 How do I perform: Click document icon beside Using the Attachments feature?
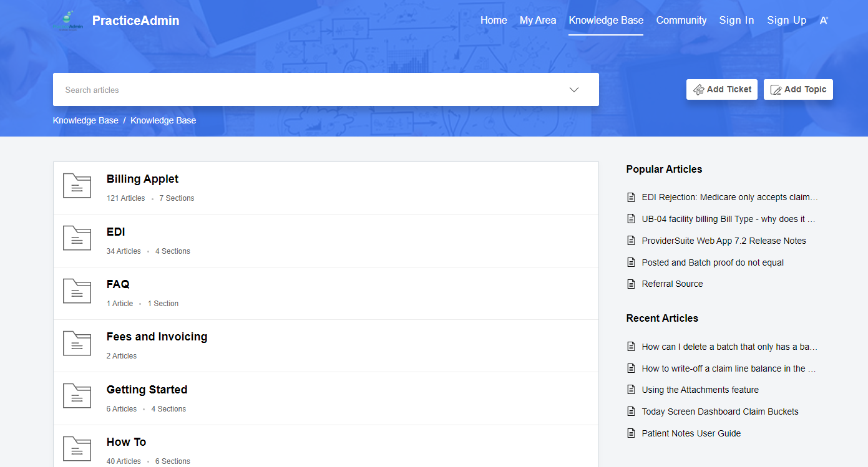point(631,390)
